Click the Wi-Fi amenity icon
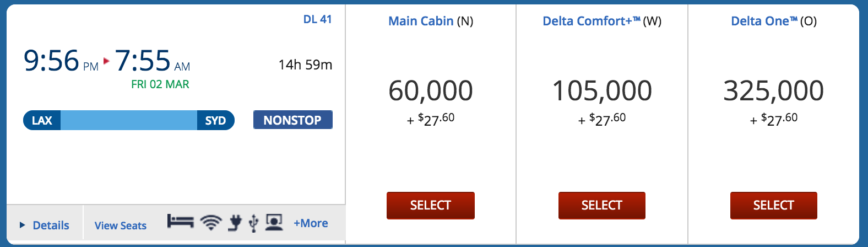The image size is (868, 247). [211, 222]
